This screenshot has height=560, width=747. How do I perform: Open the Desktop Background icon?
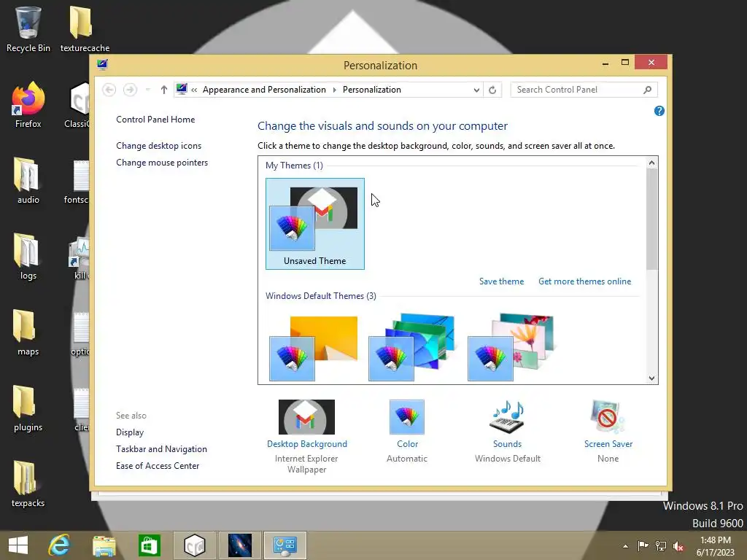tap(306, 416)
